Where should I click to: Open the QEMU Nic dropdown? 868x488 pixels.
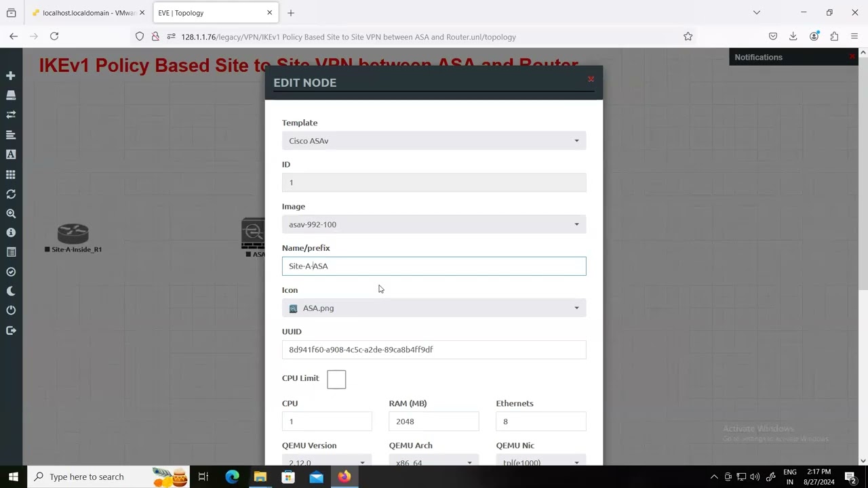click(541, 460)
